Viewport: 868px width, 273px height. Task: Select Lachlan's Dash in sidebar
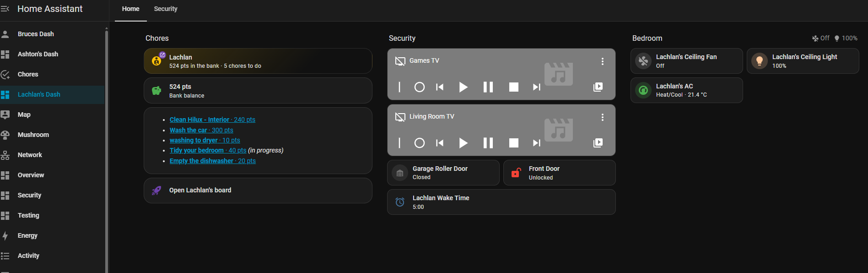[x=52, y=94]
